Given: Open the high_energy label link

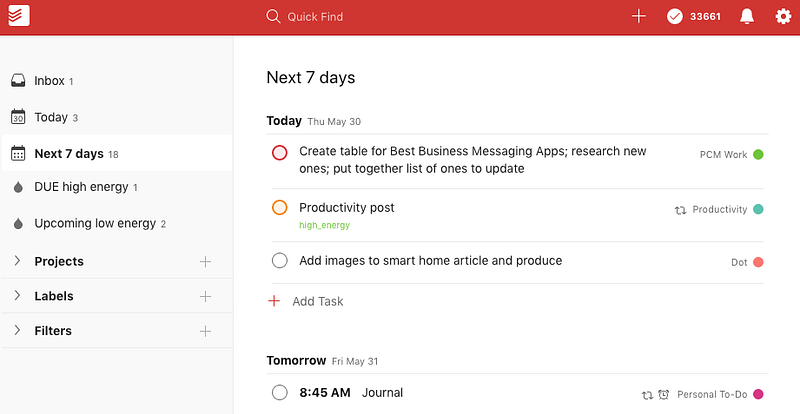Looking at the screenshot, I should click(x=324, y=225).
